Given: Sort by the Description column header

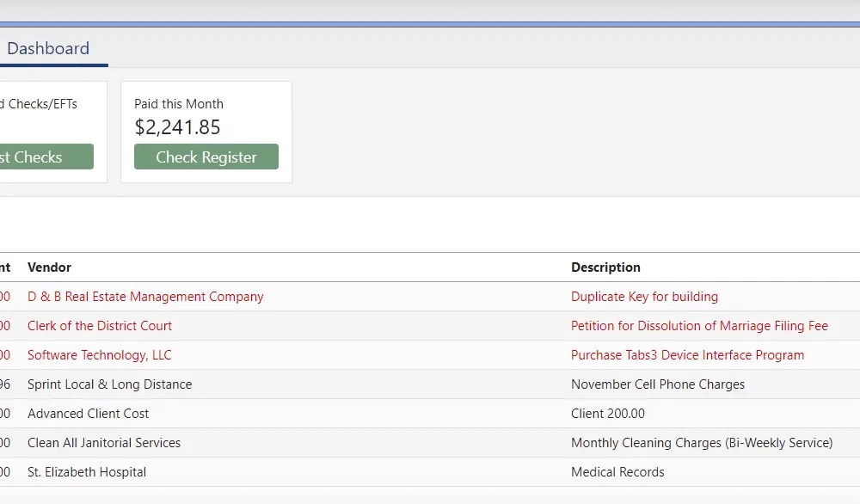Looking at the screenshot, I should pyautogui.click(x=605, y=267).
